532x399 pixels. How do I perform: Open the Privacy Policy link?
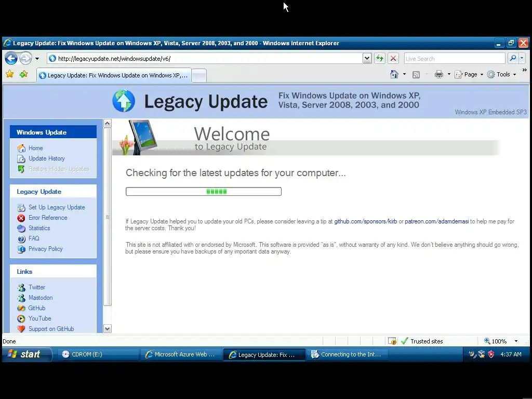click(46, 249)
